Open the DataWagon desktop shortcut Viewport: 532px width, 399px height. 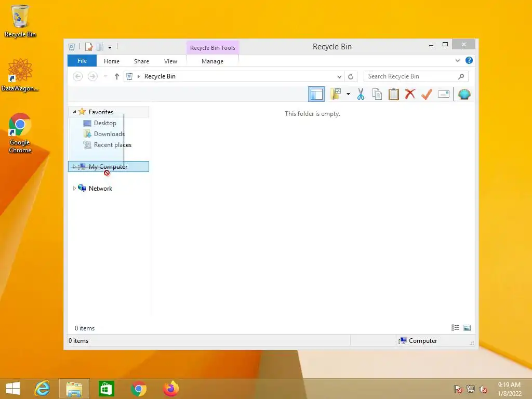pyautogui.click(x=20, y=75)
